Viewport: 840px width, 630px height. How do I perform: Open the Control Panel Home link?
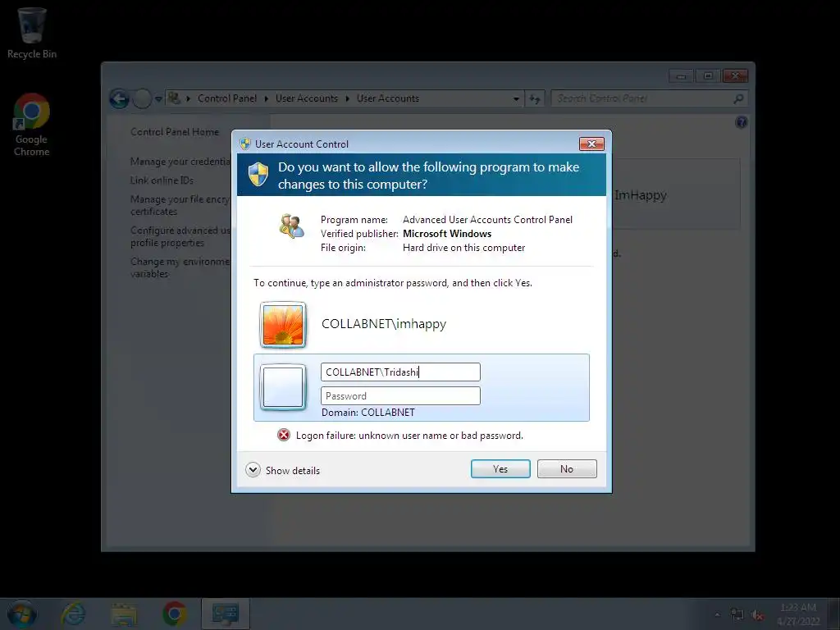point(175,132)
